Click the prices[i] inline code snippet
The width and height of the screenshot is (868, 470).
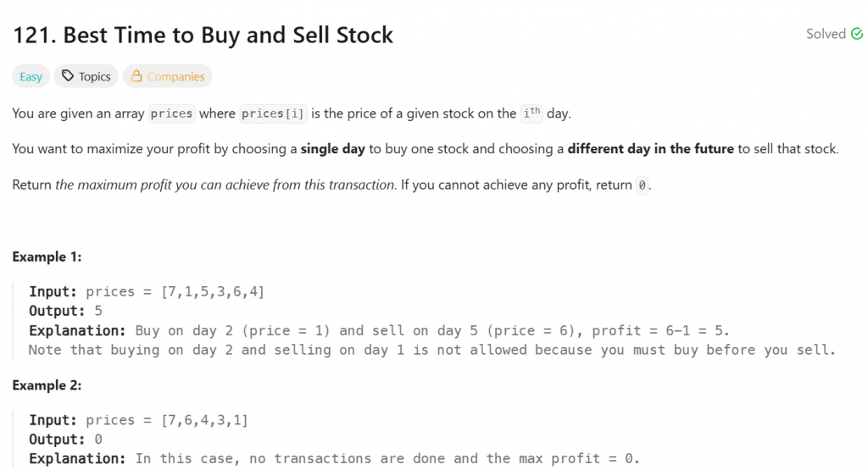(x=273, y=113)
